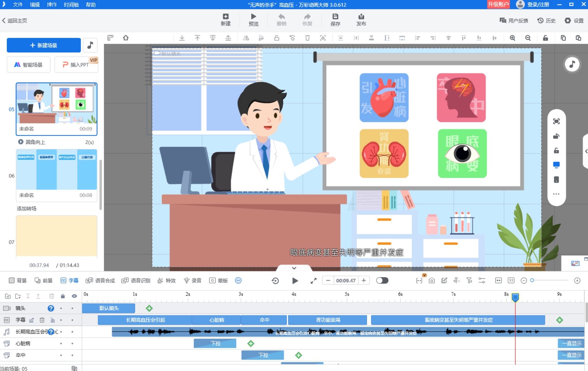The width and height of the screenshot is (588, 371).
Task: Click the 智能场景 button
Action: pos(28,65)
